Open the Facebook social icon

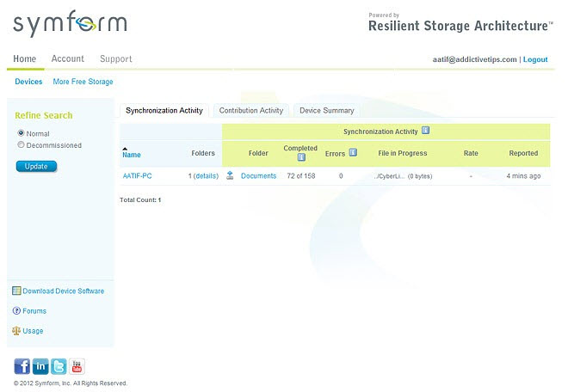point(22,366)
